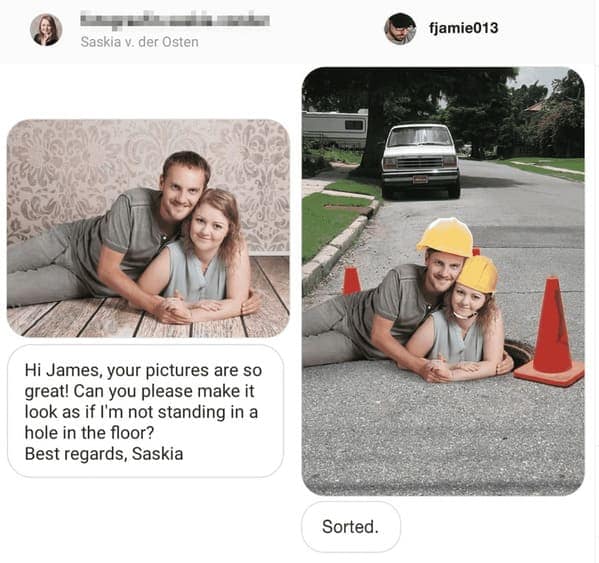Open Saskia's round profile avatar
The image size is (599, 563).
pyautogui.click(x=46, y=30)
